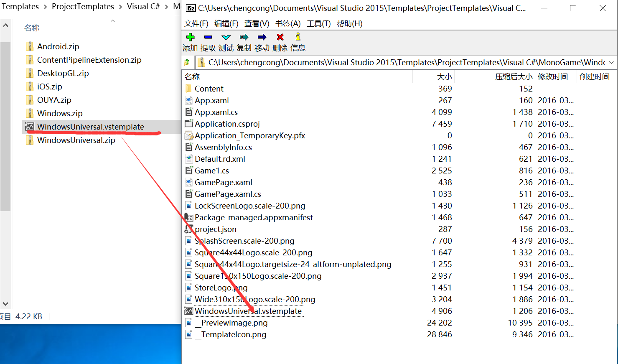Click the up-folder icon beside address bar

pyautogui.click(x=187, y=62)
